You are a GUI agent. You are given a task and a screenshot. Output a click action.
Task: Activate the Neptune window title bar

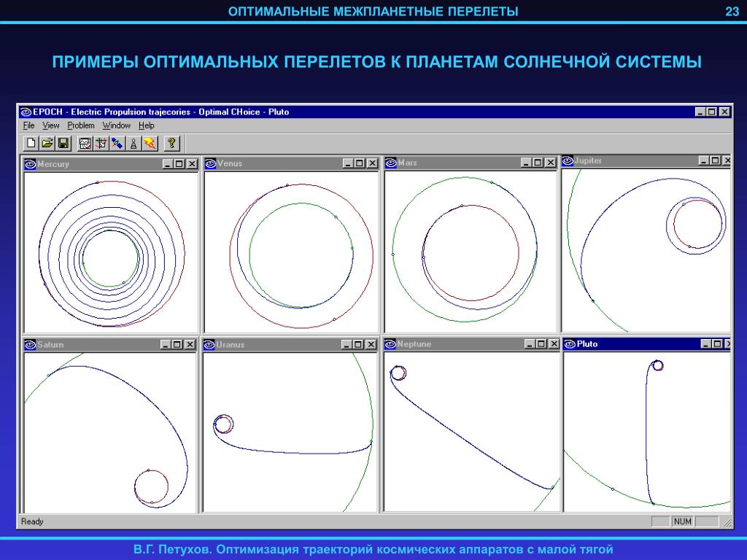(472, 344)
